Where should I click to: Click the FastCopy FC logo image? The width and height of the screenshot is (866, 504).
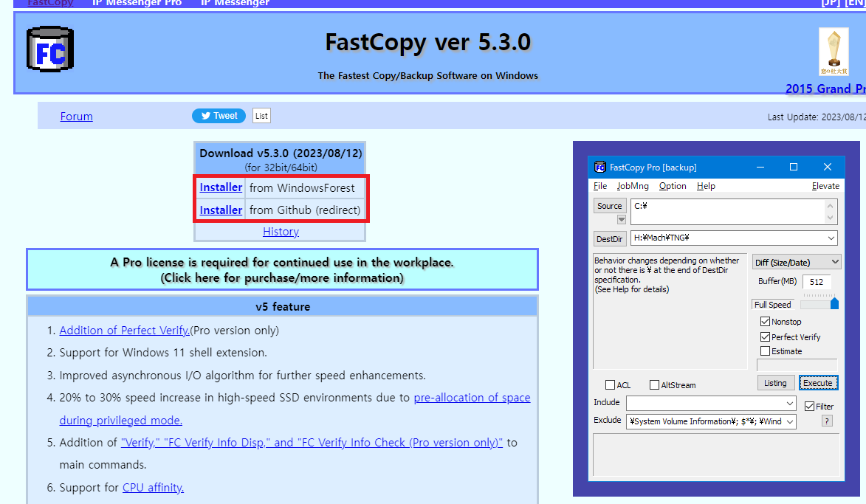(50, 49)
